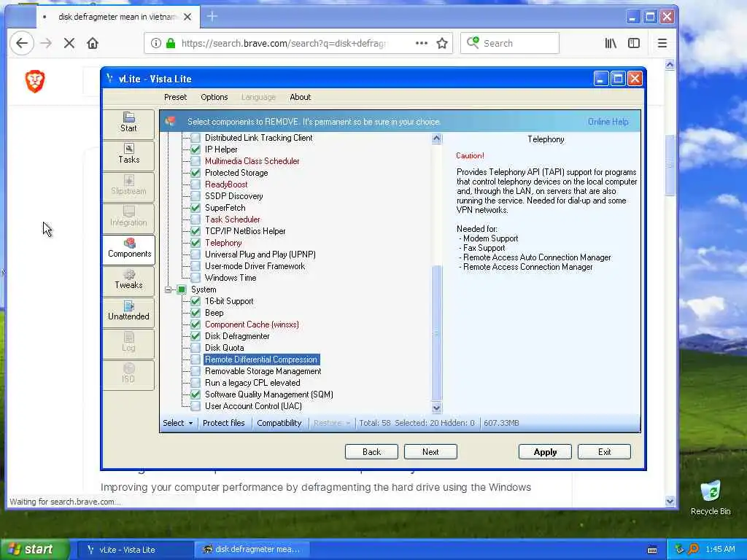Viewport: 747px width, 560px height.
Task: Open the Tweaks section in vLite sidebar
Action: [128, 280]
